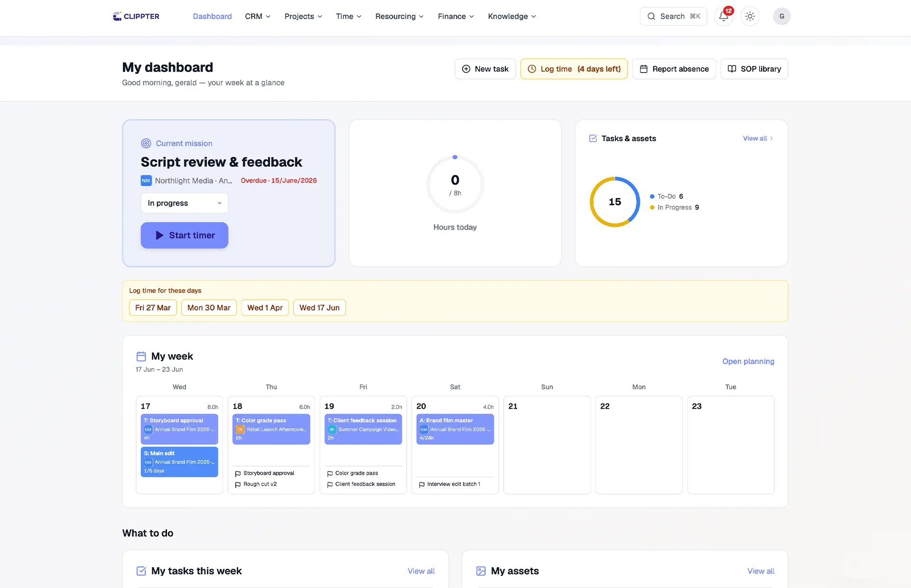
Task: Expand the Finance menu
Action: coord(456,16)
